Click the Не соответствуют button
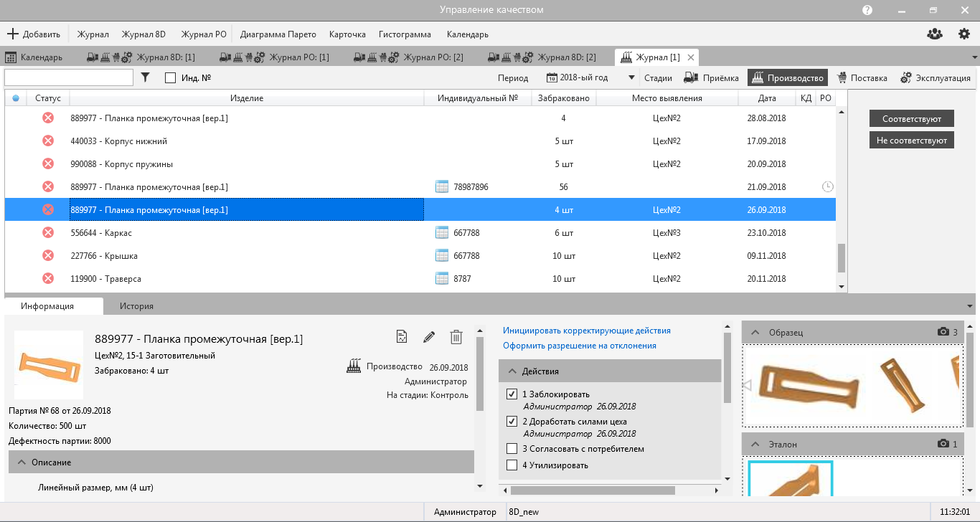The height and width of the screenshot is (522, 980). click(912, 141)
